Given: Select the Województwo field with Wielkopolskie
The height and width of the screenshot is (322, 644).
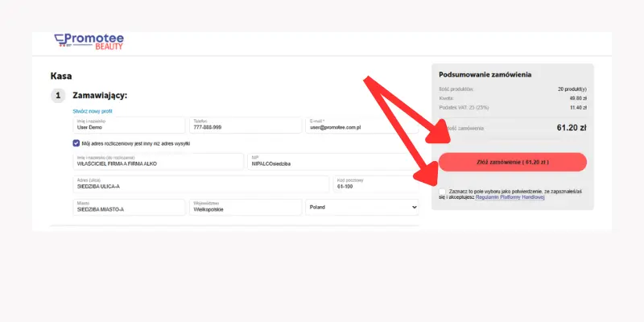Looking at the screenshot, I should [x=245, y=207].
